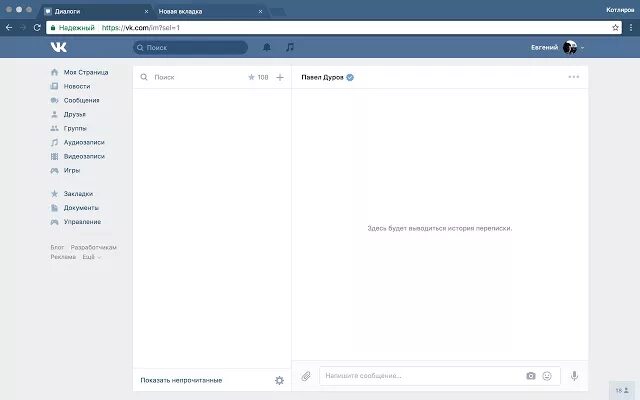Open online friends counter at bottom right
The width and height of the screenshot is (640, 400).
click(x=622, y=391)
